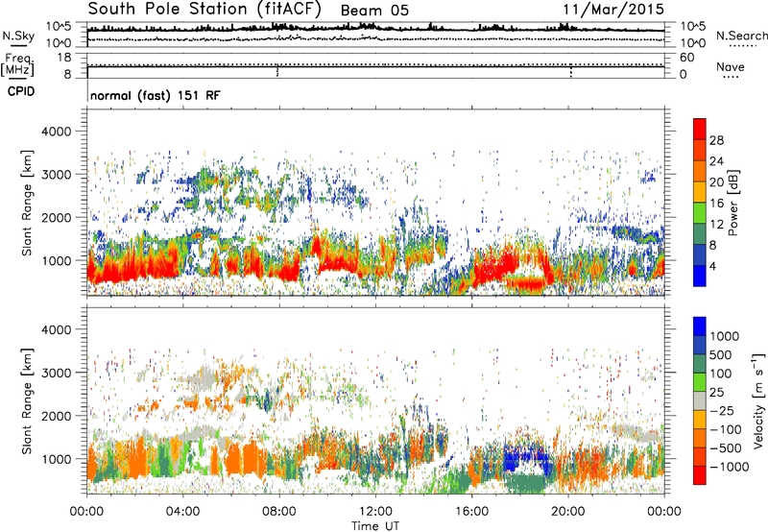Click the 'Power [dB]' color bar title
Viewport: 768px width, 532px height.
pos(733,203)
